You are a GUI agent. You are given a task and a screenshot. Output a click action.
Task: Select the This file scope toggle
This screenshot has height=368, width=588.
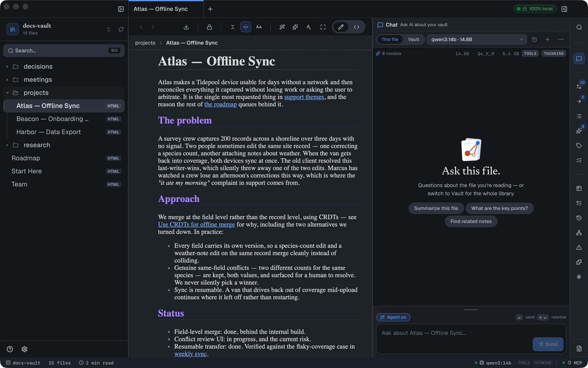[x=390, y=40]
